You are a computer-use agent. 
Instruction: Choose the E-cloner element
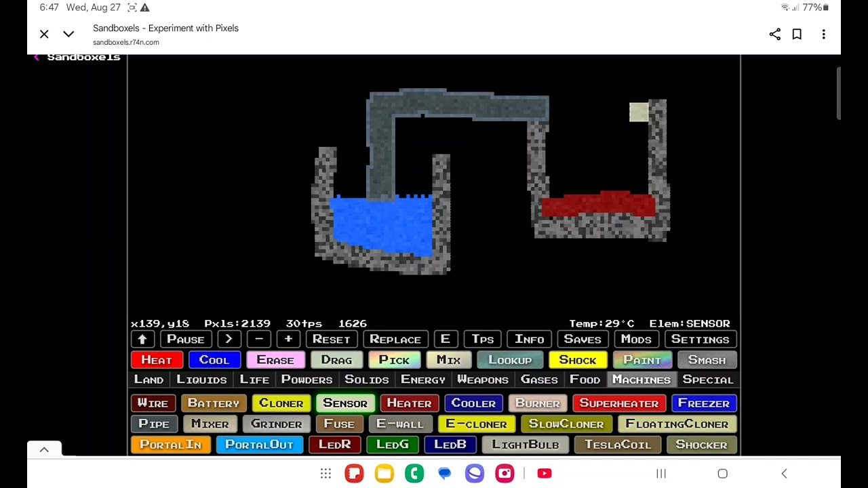(476, 424)
